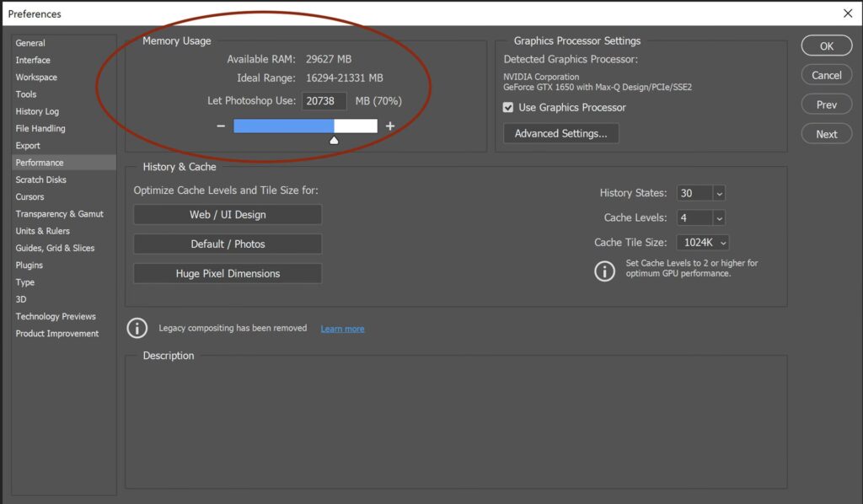The height and width of the screenshot is (504, 863).
Task: Click the plus icon beside memory slider
Action: click(390, 126)
